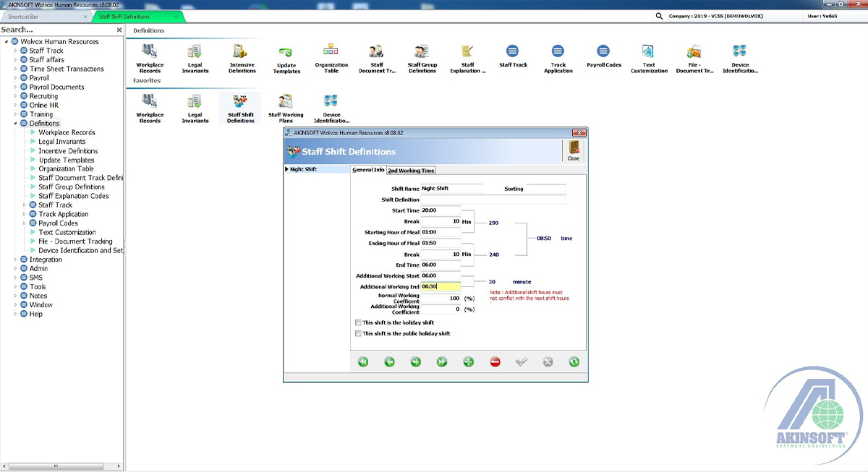
Task: Expand the Payroll tree node
Action: point(16,78)
